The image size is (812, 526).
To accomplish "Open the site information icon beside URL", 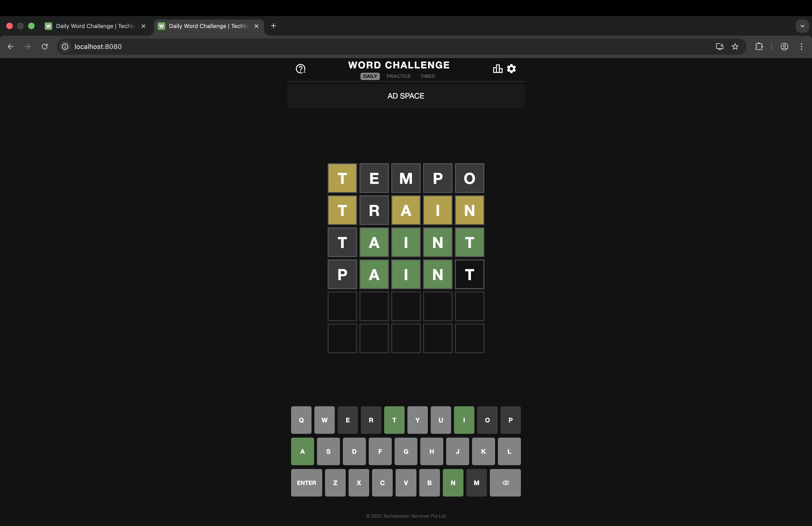I will click(65, 46).
